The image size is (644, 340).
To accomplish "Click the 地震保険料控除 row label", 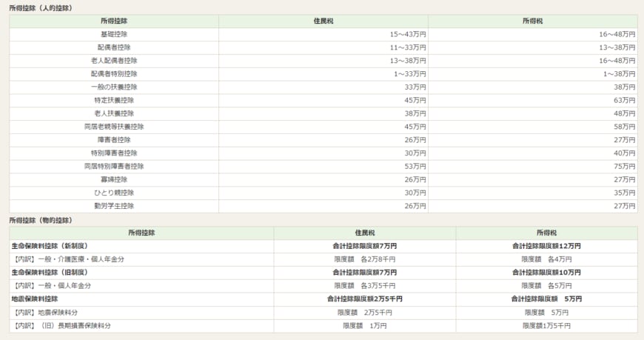I will click(34, 299).
